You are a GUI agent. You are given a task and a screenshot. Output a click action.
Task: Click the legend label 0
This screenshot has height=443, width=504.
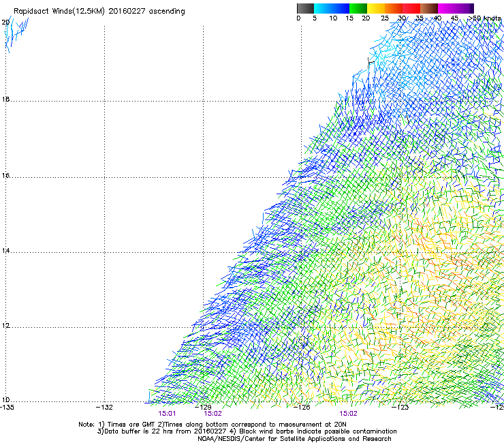point(298,18)
